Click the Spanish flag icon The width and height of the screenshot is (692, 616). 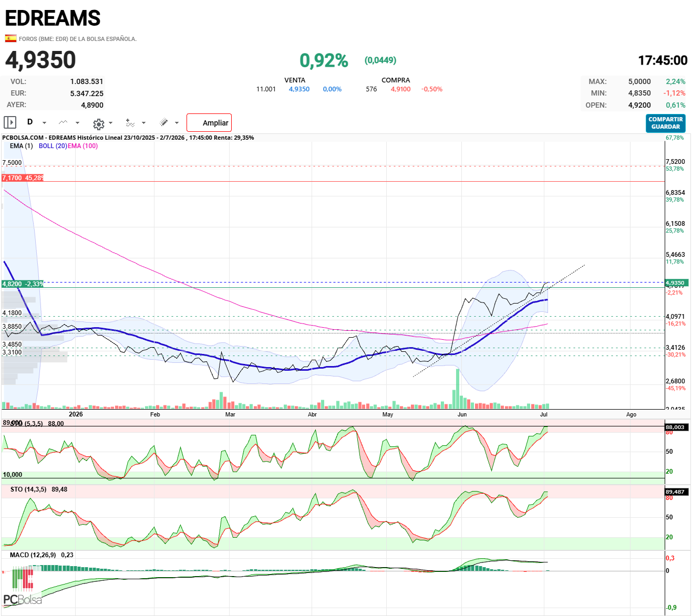(11, 38)
